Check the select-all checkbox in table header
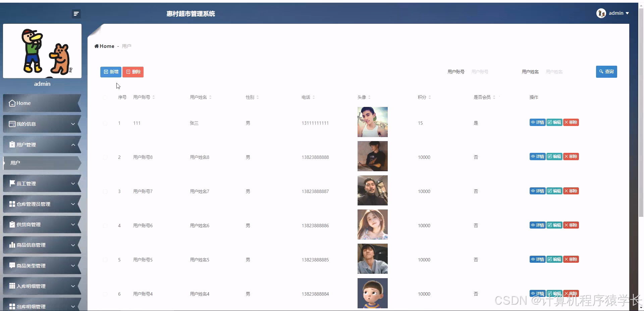 point(105,97)
